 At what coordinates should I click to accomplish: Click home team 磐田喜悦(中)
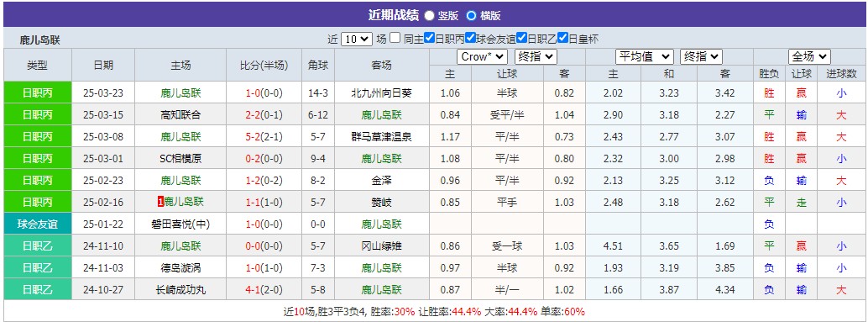[181, 224]
